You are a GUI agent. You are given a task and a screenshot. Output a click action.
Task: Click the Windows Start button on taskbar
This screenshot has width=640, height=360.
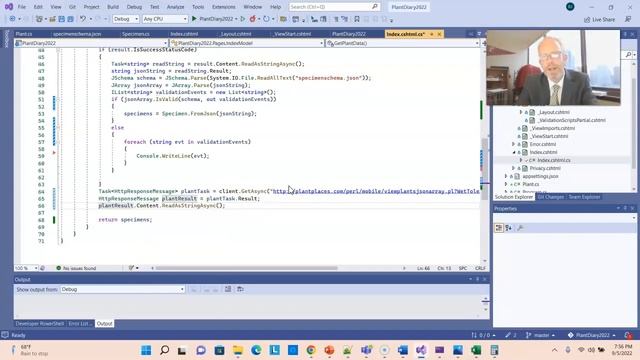coord(146,350)
